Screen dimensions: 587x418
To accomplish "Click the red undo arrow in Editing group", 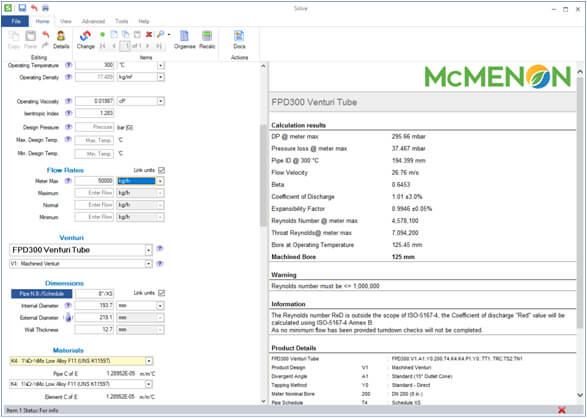I will coord(46,35).
